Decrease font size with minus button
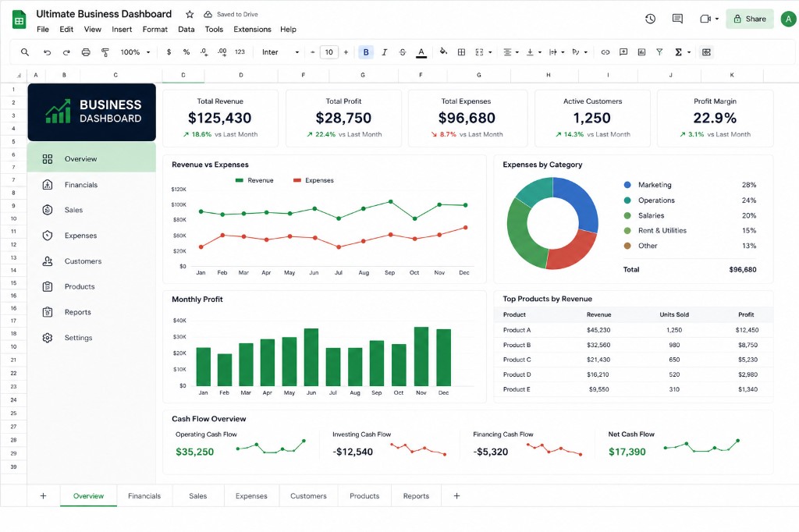Screen dimensions: 799x532 click(312, 52)
